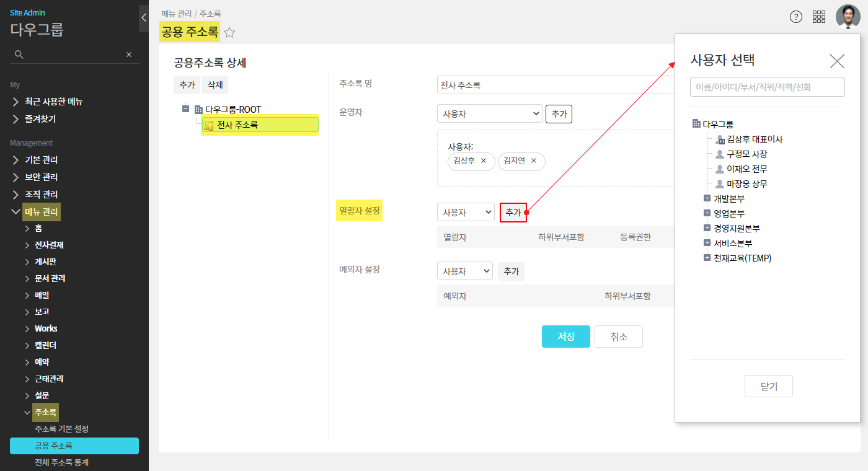Image resolution: width=868 pixels, height=471 pixels.
Task: Open the apps grid icon
Action: pos(819,17)
